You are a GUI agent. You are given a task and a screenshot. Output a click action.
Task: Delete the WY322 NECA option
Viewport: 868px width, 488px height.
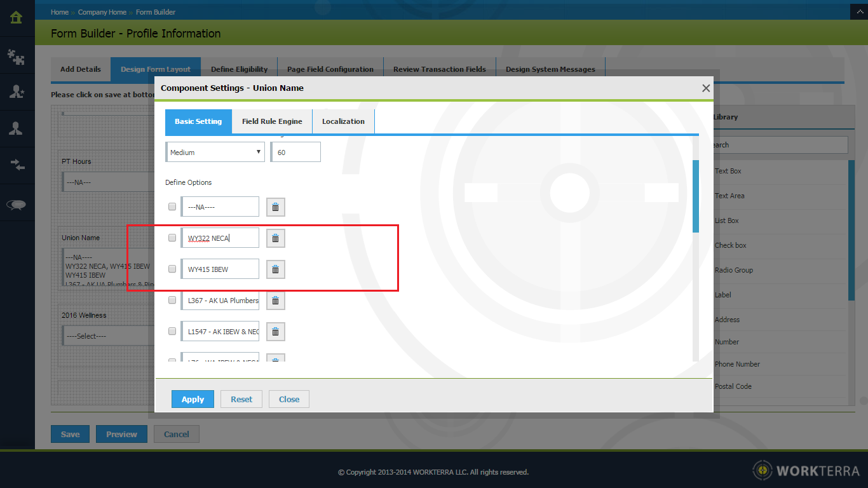275,238
